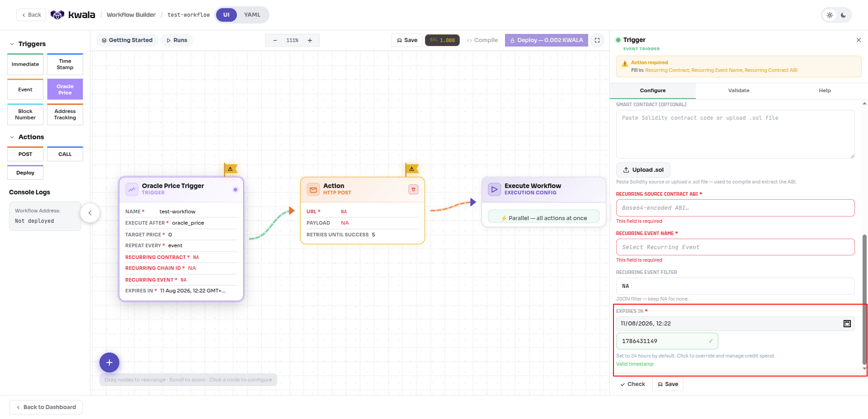The width and height of the screenshot is (868, 419).
Task: Click test-workflow breadcrumb name
Action: [189, 15]
